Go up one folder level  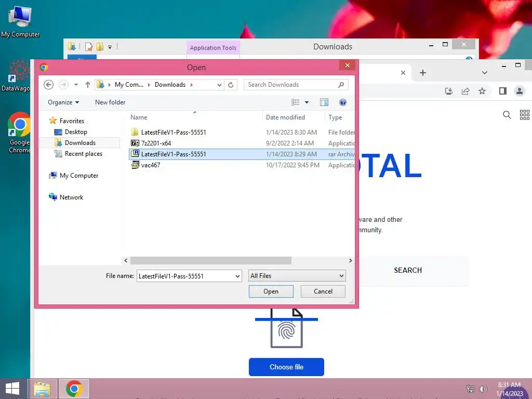(x=87, y=85)
